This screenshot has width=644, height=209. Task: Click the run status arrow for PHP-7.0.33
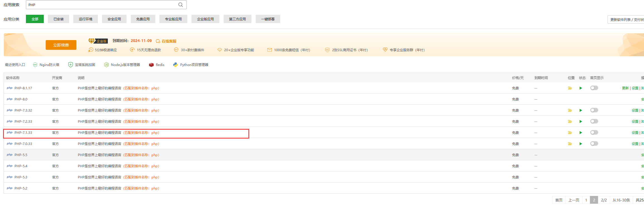pos(581,144)
